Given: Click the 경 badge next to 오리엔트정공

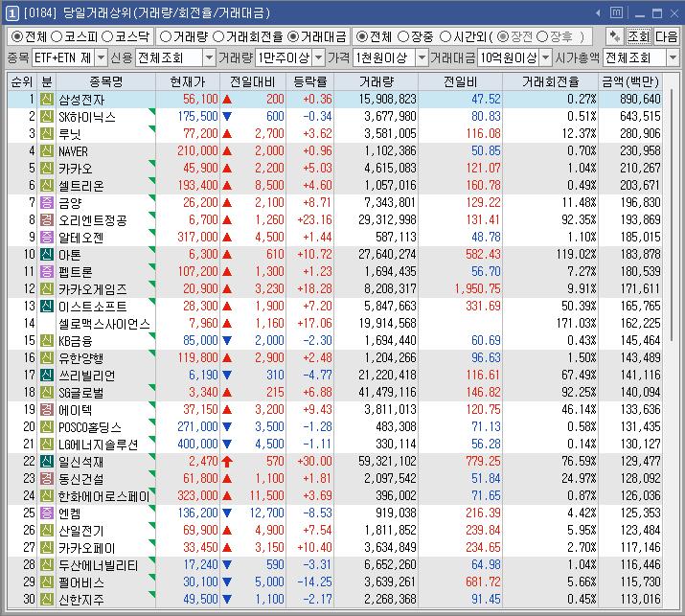Looking at the screenshot, I should [47, 219].
